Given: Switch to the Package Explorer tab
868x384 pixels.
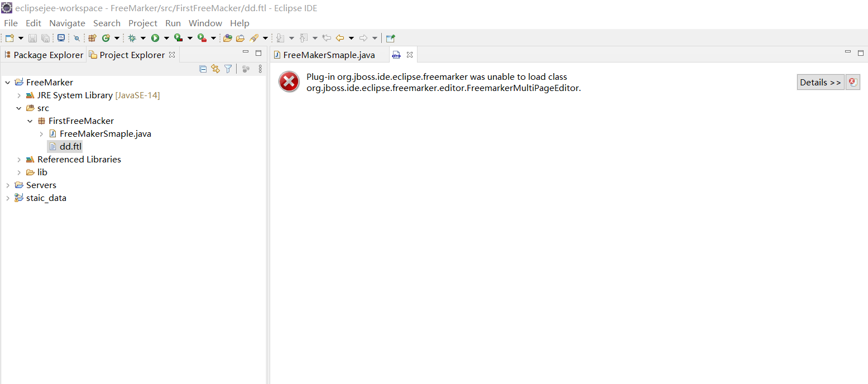Looking at the screenshot, I should [44, 55].
